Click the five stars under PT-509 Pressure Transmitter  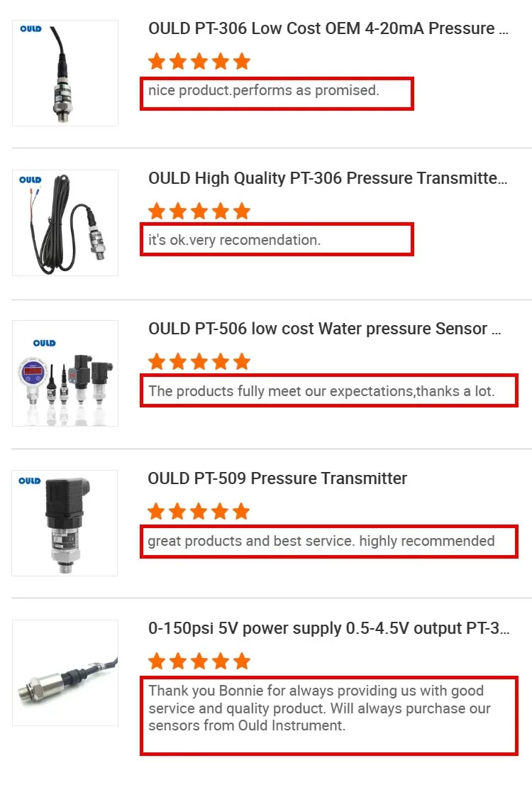(199, 511)
